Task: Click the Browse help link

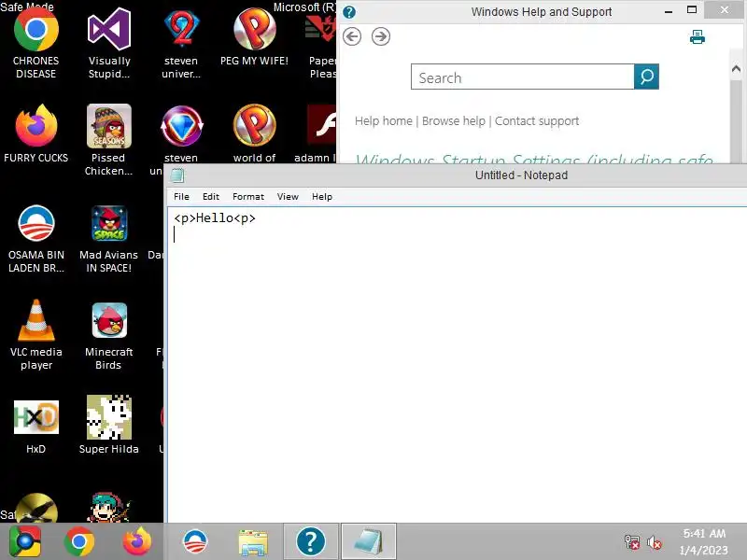Action: point(454,121)
